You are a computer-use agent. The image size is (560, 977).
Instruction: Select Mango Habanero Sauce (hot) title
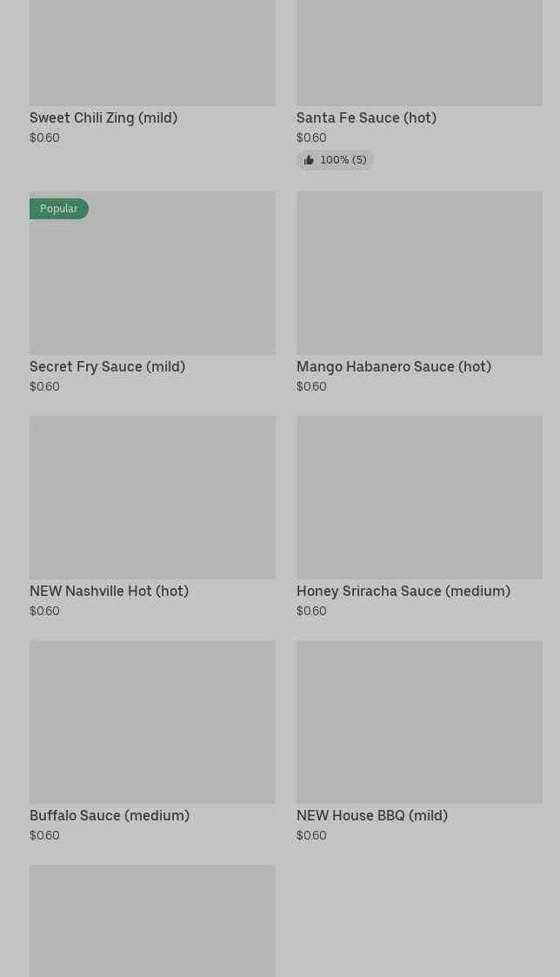pos(394,367)
